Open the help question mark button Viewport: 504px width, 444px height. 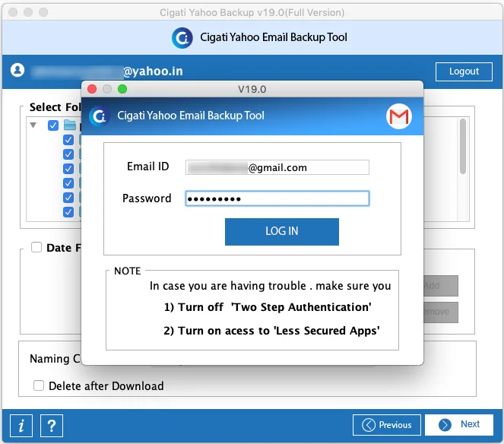52,426
